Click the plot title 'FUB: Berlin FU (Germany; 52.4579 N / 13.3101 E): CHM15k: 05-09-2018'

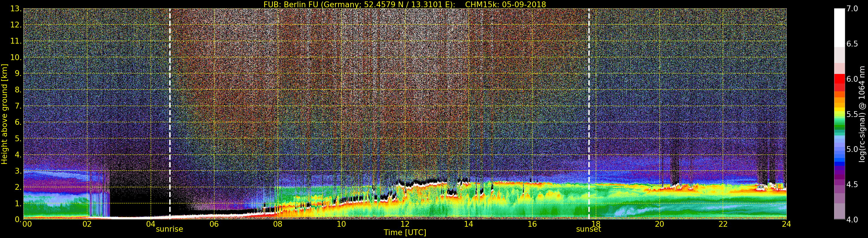[x=405, y=4]
